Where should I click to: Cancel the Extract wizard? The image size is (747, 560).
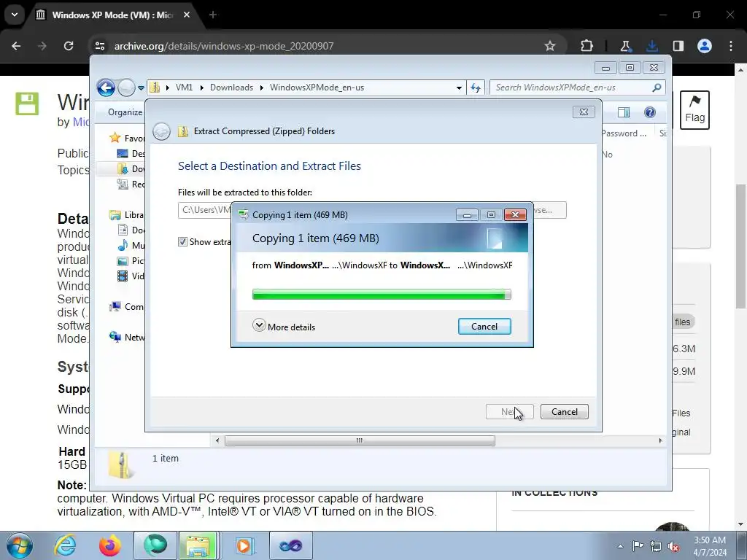[x=565, y=412]
